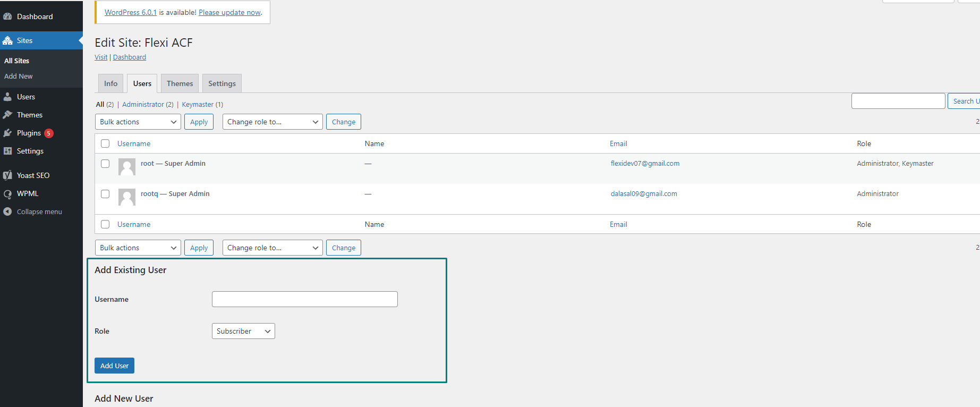Switch to the Themes tab
Screen dimensions: 980x407
180,83
